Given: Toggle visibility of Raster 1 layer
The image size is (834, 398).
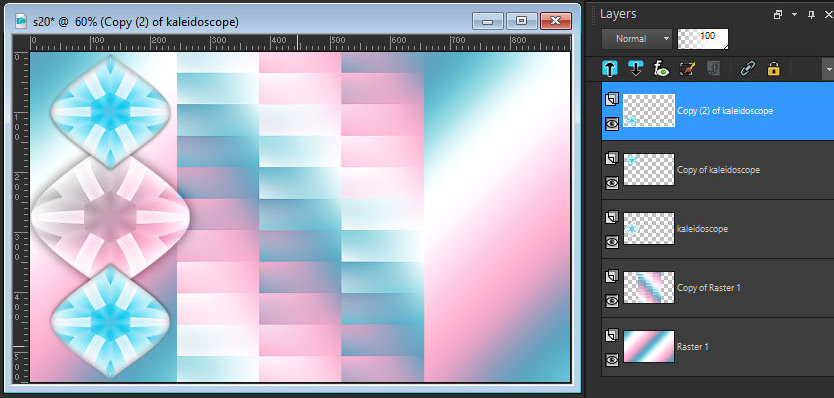Looking at the screenshot, I should (612, 360).
